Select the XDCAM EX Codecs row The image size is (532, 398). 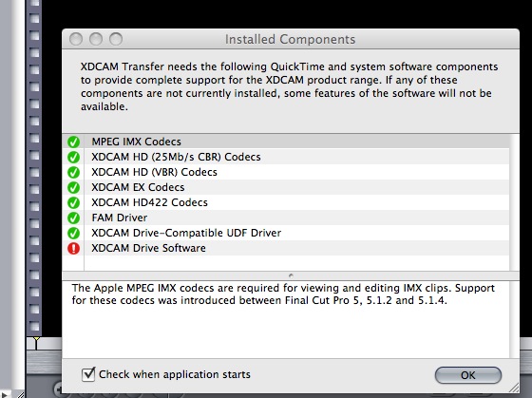click(x=286, y=187)
